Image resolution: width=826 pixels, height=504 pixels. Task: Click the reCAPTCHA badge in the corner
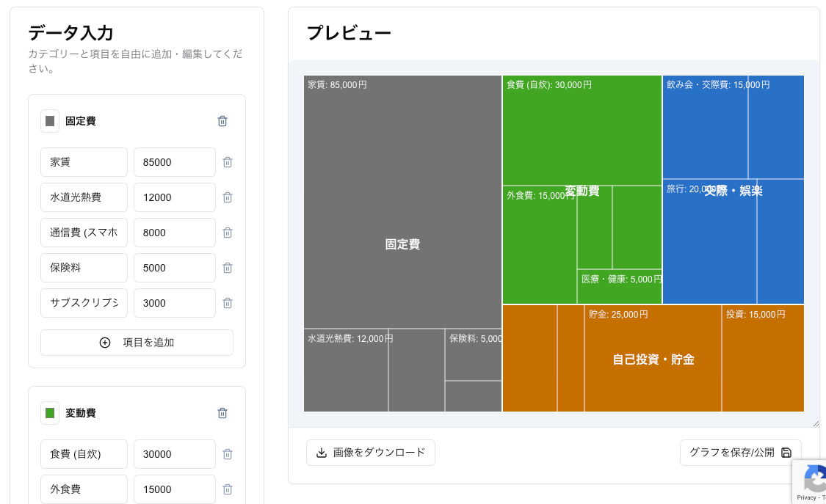815,482
